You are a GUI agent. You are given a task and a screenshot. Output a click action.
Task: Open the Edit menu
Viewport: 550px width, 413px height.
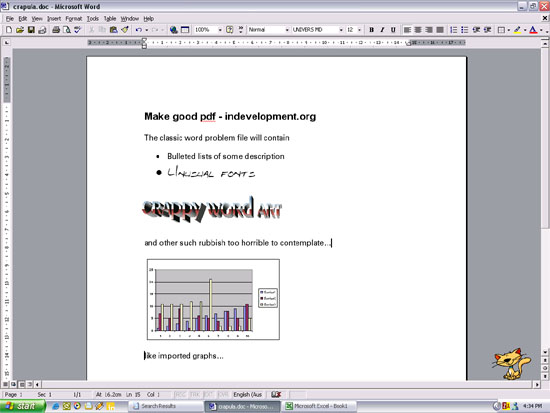click(x=23, y=19)
